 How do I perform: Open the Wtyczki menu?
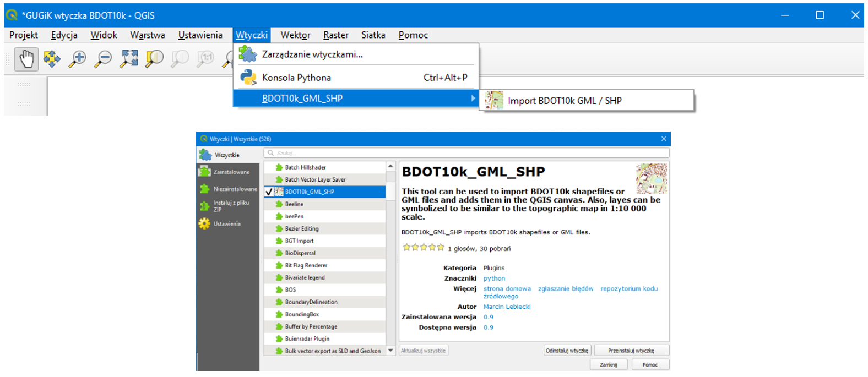252,35
